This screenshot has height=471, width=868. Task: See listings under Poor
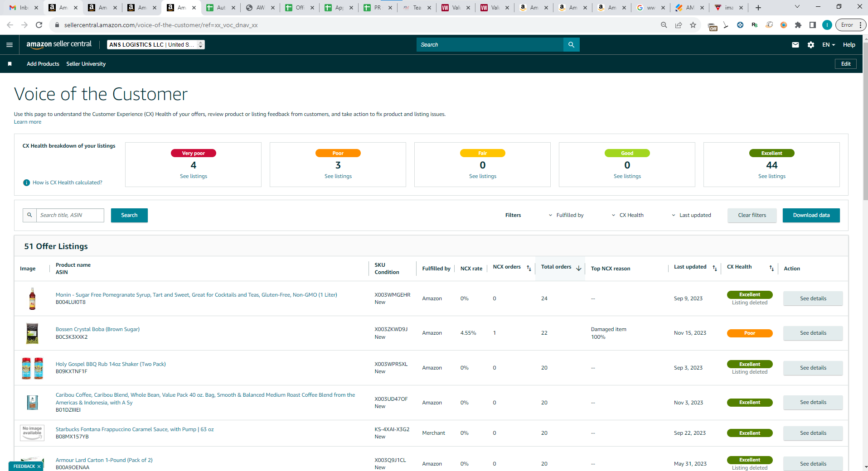(338, 176)
